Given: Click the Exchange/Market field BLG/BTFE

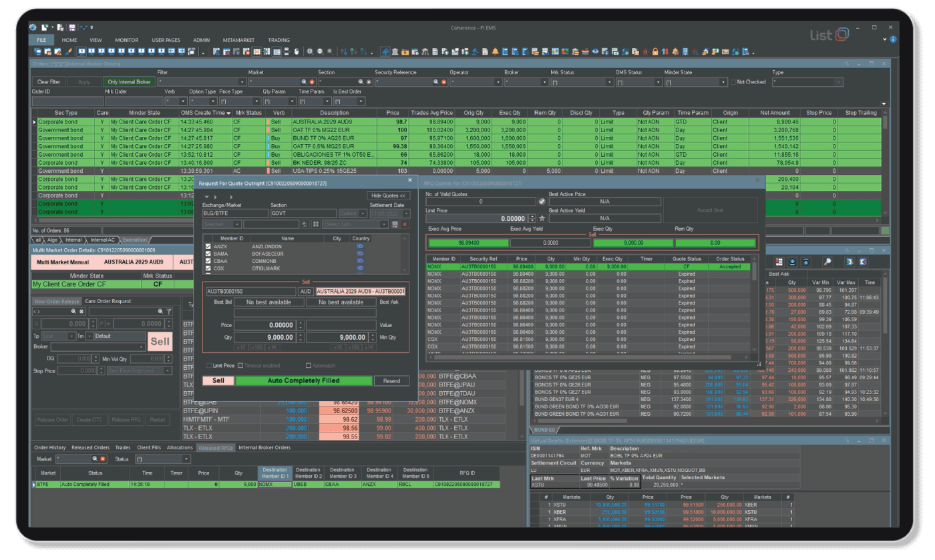Looking at the screenshot, I should (x=235, y=213).
